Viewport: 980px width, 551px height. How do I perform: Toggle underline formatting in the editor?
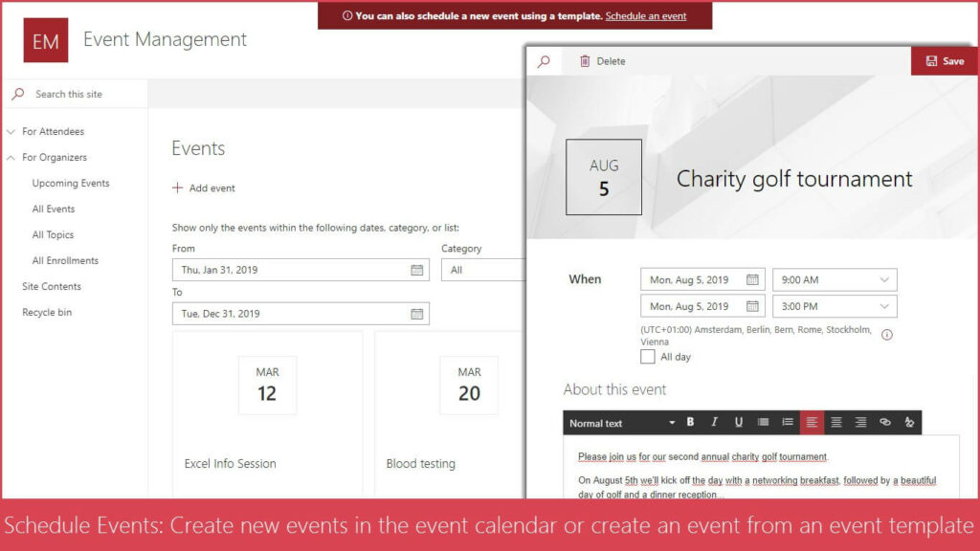click(x=738, y=422)
